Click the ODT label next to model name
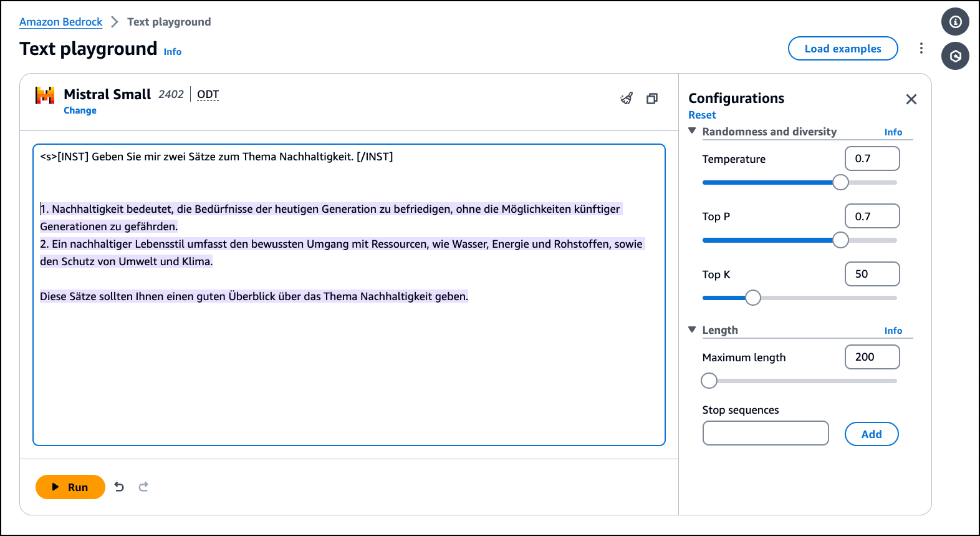The image size is (980, 536). pos(208,94)
